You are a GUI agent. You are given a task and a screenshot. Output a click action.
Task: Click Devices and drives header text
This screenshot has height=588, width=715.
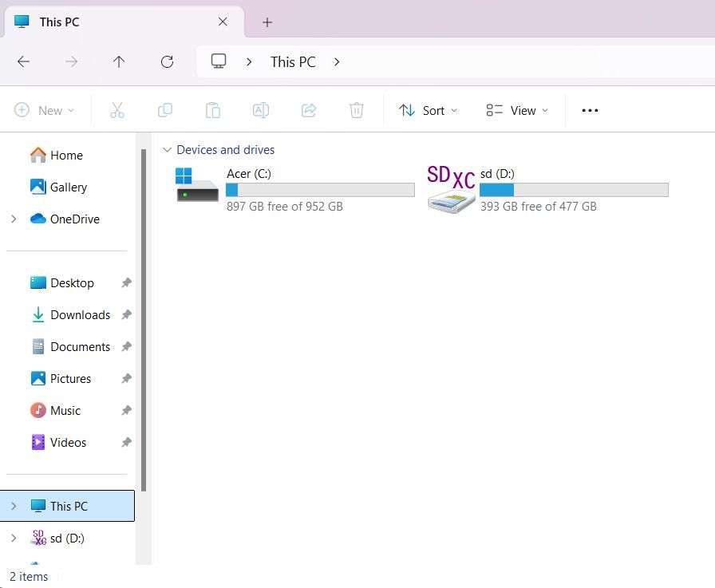click(x=225, y=149)
